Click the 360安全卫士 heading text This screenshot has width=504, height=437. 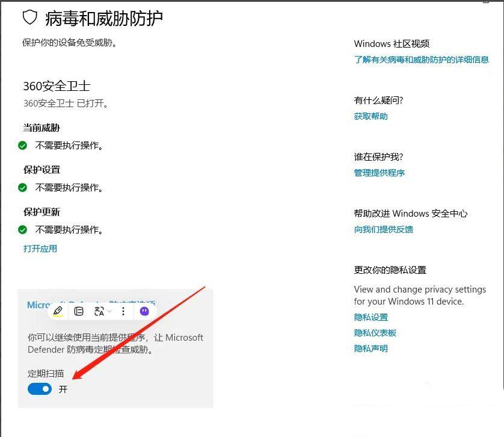[x=57, y=86]
